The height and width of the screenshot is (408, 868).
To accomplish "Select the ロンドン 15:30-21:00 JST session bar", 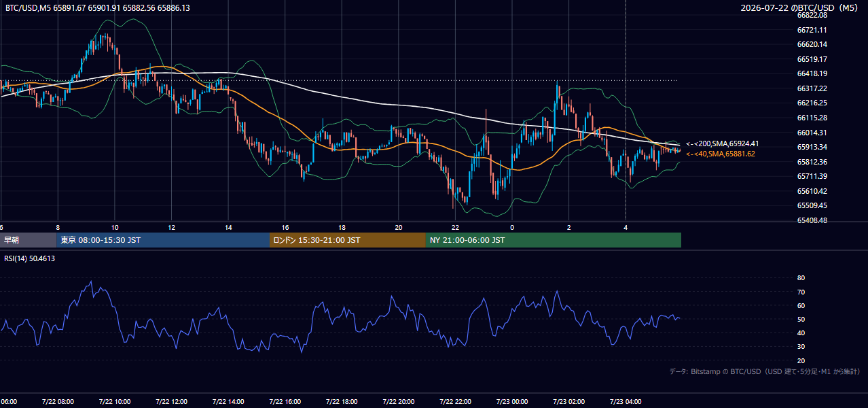I will click(x=348, y=240).
